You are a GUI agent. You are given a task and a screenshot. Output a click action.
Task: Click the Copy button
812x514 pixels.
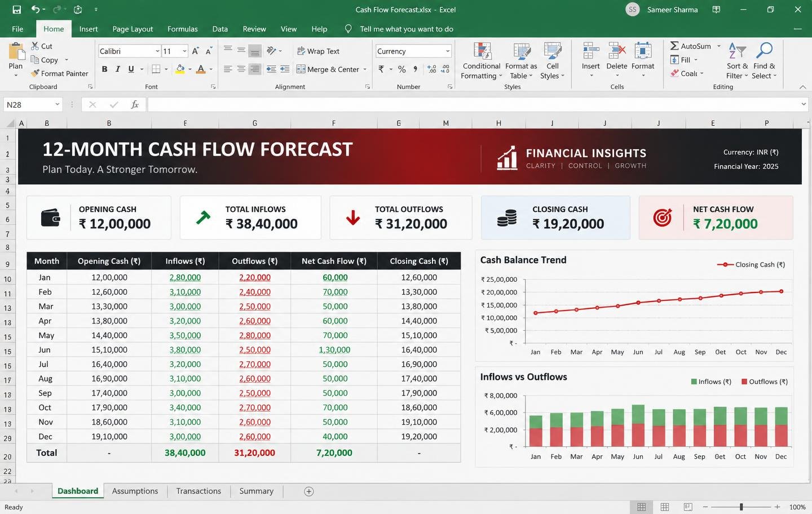[x=45, y=60]
